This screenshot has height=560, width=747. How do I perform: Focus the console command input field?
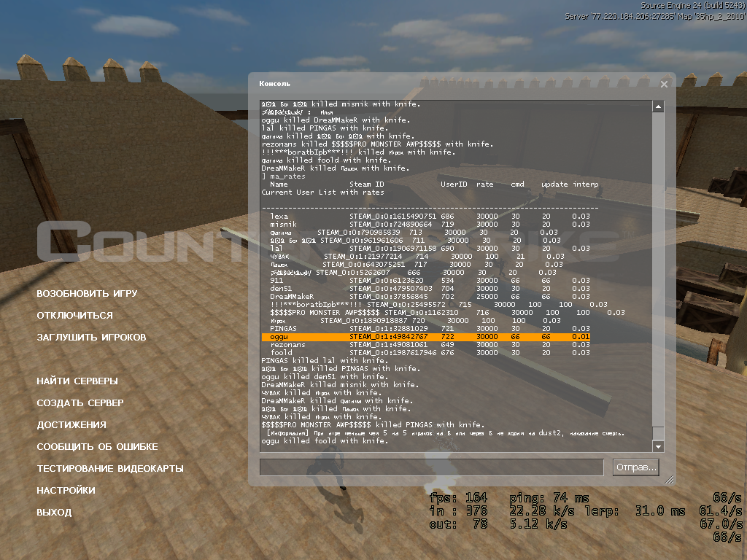(x=432, y=467)
